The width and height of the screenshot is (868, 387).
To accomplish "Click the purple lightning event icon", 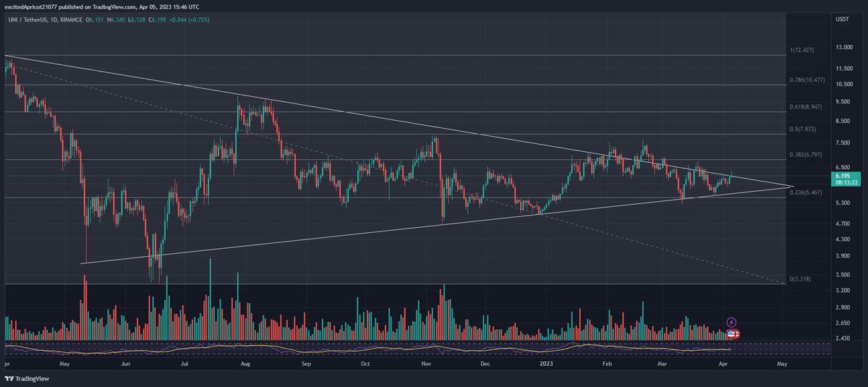I will point(731,322).
